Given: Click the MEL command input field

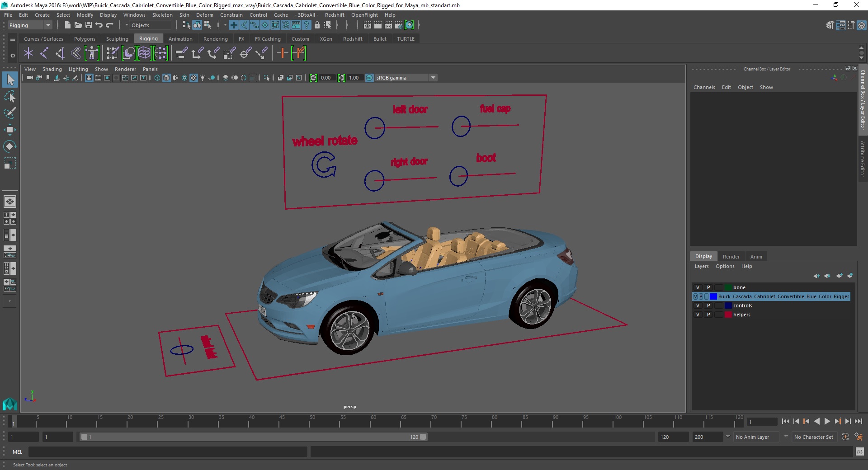Looking at the screenshot, I should point(168,451).
